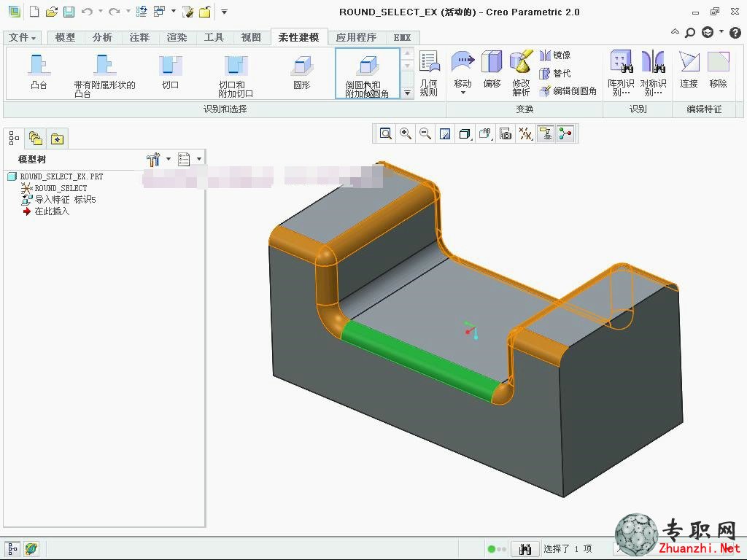Click the windows switcher icon
Viewport: 747px width, 560px height.
pyautogui.click(x=159, y=12)
